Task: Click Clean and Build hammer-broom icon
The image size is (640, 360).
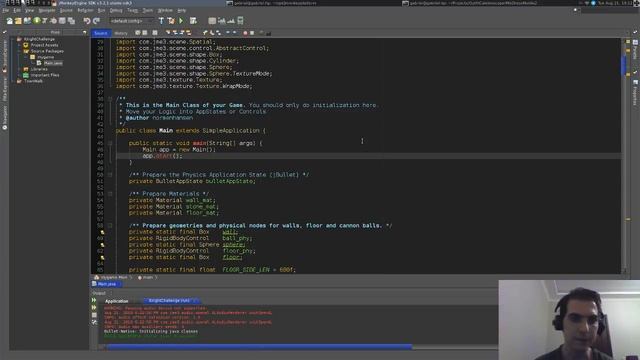Action: [171, 21]
